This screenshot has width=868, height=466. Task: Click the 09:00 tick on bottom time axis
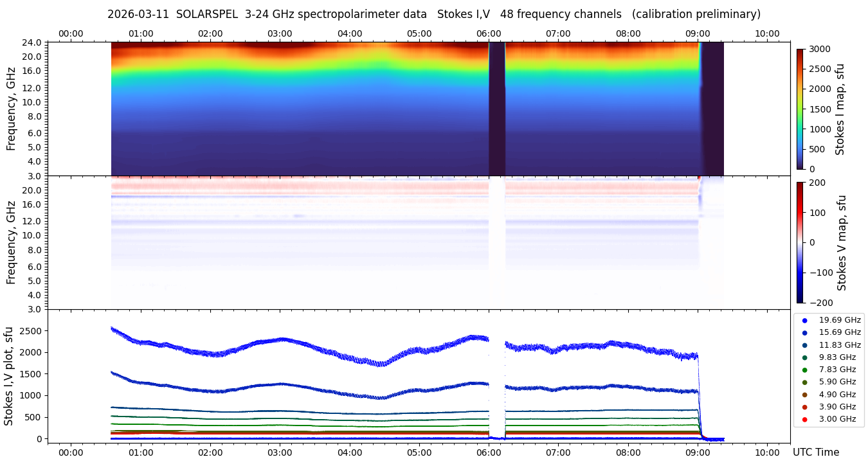click(x=698, y=452)
